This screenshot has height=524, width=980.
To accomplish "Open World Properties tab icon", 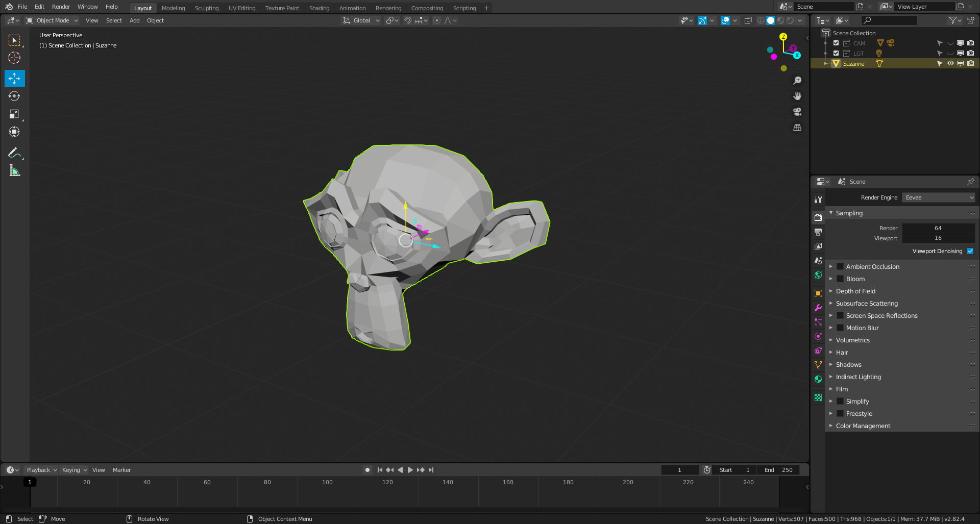I will (x=818, y=275).
